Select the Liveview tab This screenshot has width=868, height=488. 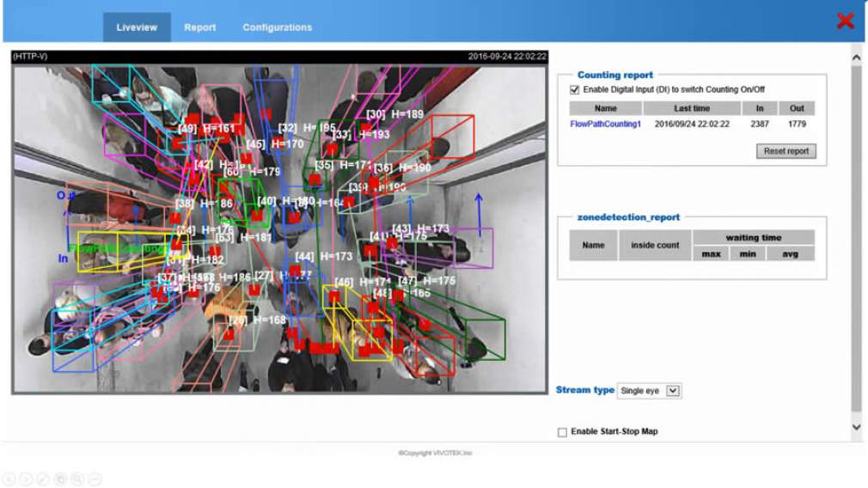tap(137, 27)
